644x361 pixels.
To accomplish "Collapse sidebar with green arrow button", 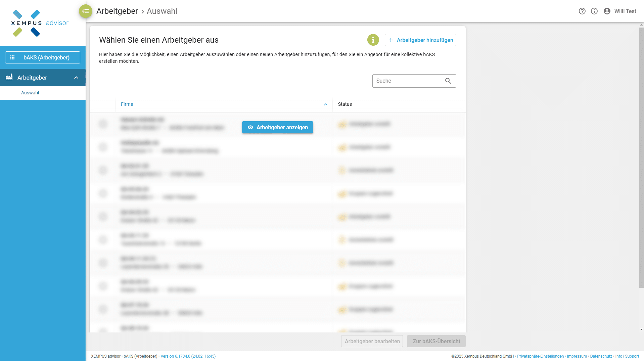I will [x=85, y=11].
